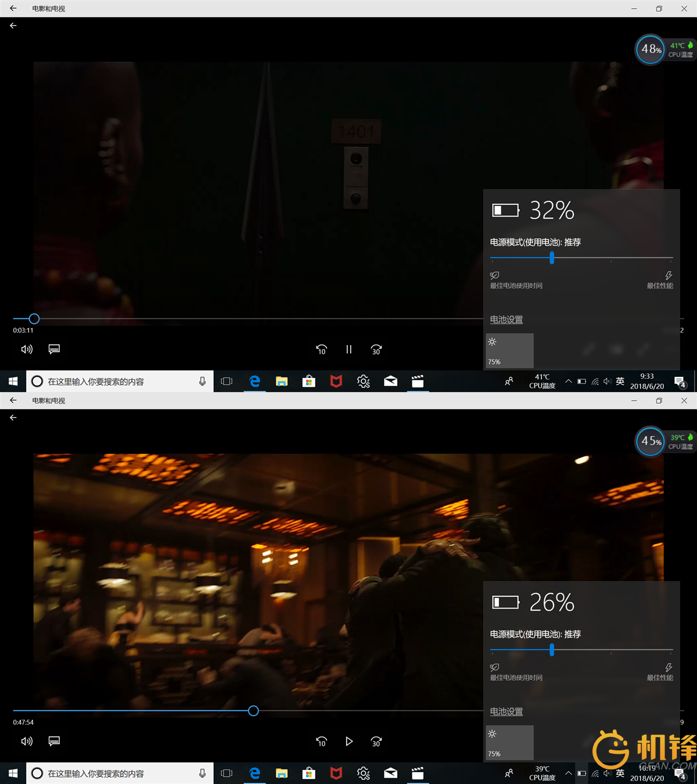Launch McAfee from the lower taskbar

[x=336, y=774]
